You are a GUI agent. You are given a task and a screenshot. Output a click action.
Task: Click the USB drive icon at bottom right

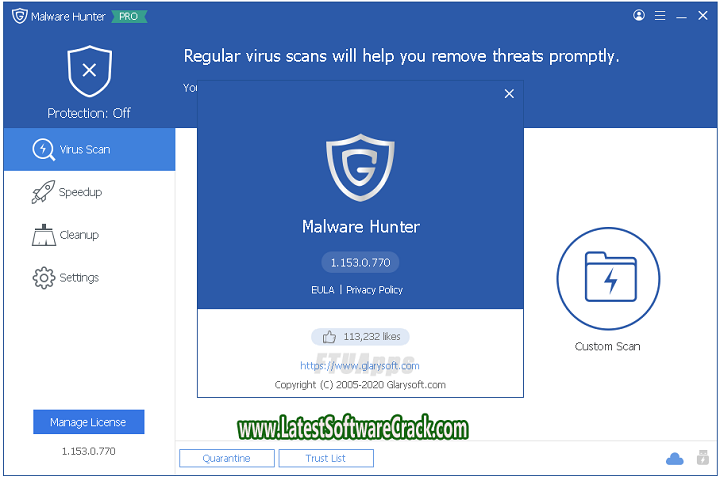pyautogui.click(x=703, y=457)
